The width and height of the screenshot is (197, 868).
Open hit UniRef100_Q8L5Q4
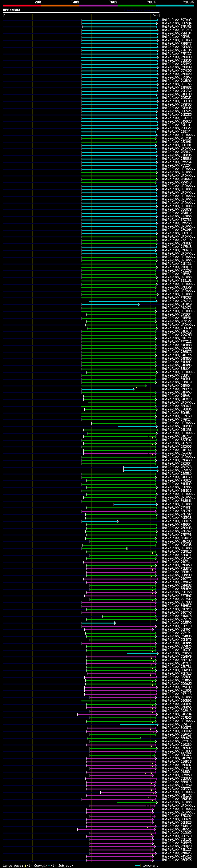(177, 23)
